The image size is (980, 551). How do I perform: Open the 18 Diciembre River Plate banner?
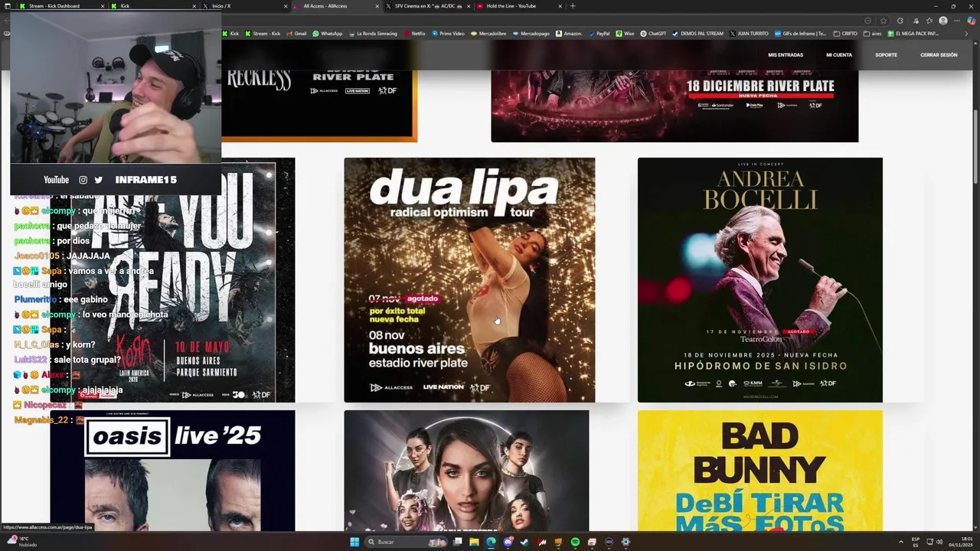pos(675,106)
